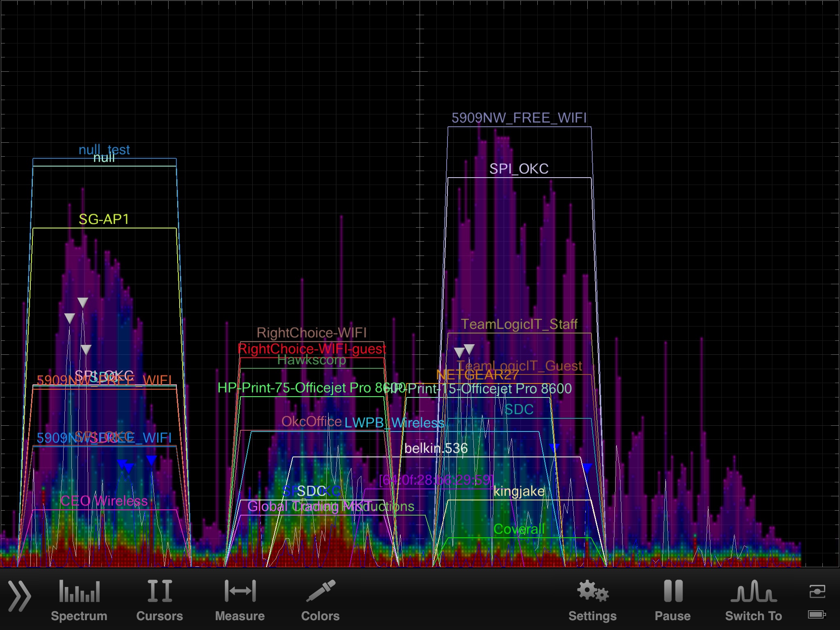
Task: Tap the RightChoice-WIFI-guest red label
Action: coord(312,349)
